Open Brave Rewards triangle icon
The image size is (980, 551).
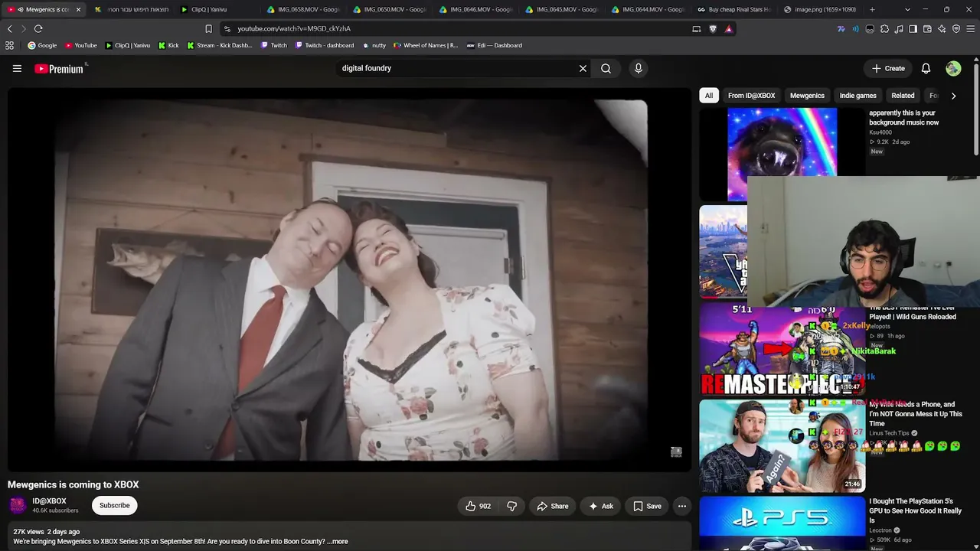(729, 29)
